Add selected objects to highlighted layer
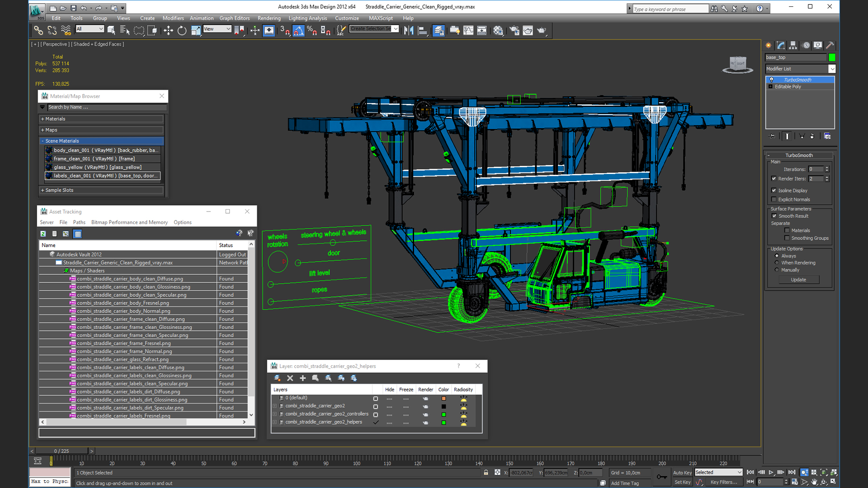Image resolution: width=868 pixels, height=488 pixels. coord(303,378)
